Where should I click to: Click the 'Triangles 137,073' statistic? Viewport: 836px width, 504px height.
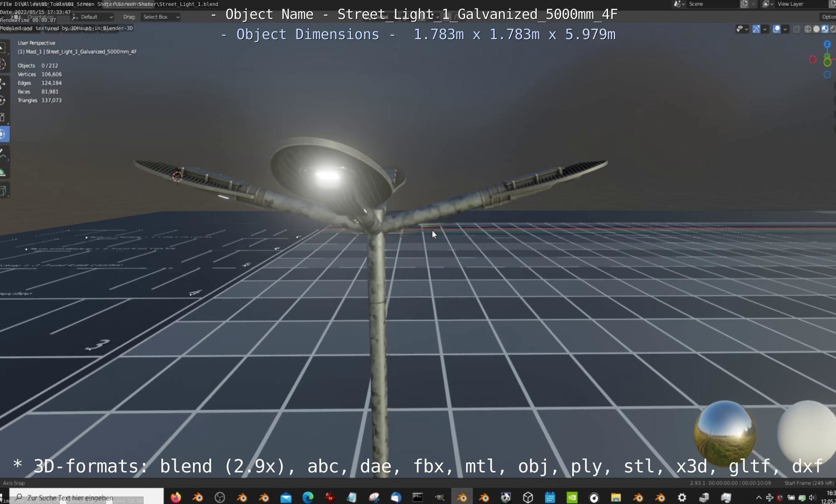click(40, 100)
